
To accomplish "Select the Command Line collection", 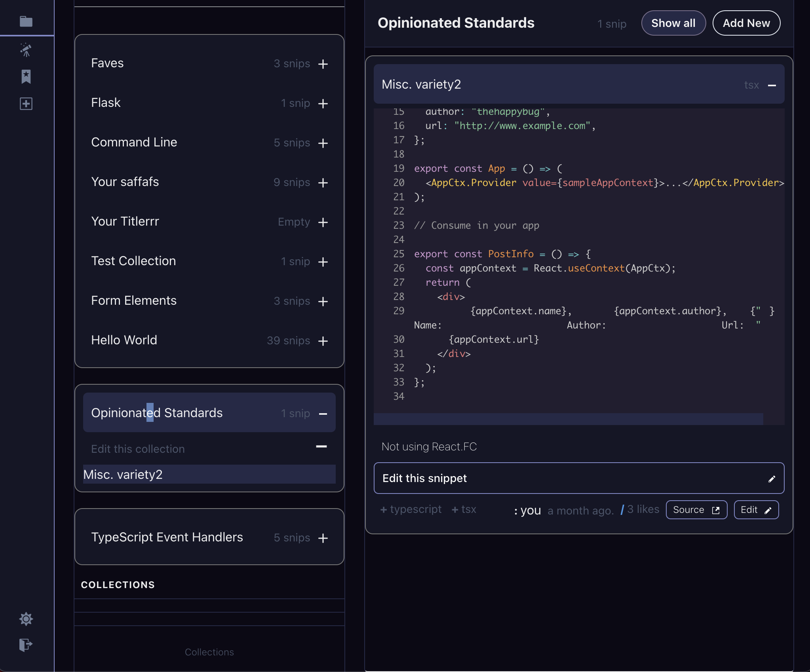I will click(x=134, y=142).
